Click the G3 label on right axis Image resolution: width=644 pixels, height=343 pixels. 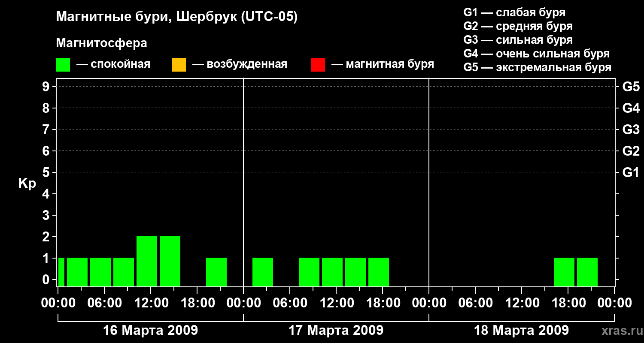[631, 129]
